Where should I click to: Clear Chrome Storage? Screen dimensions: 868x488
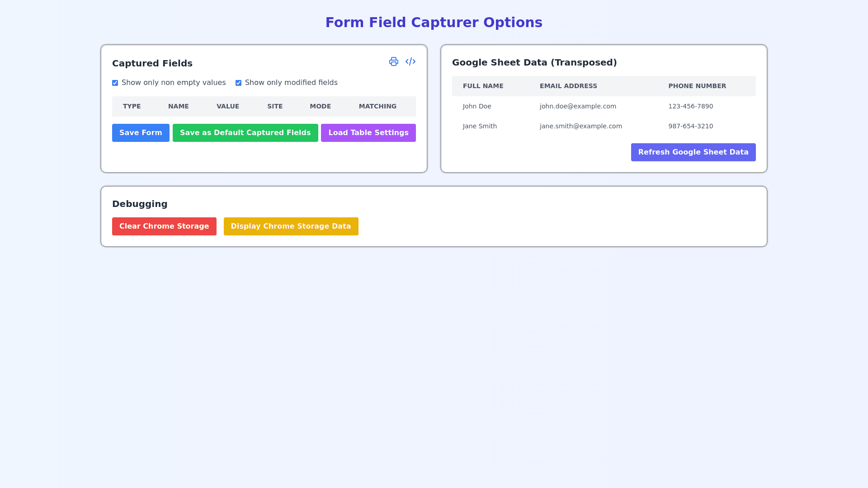(164, 226)
